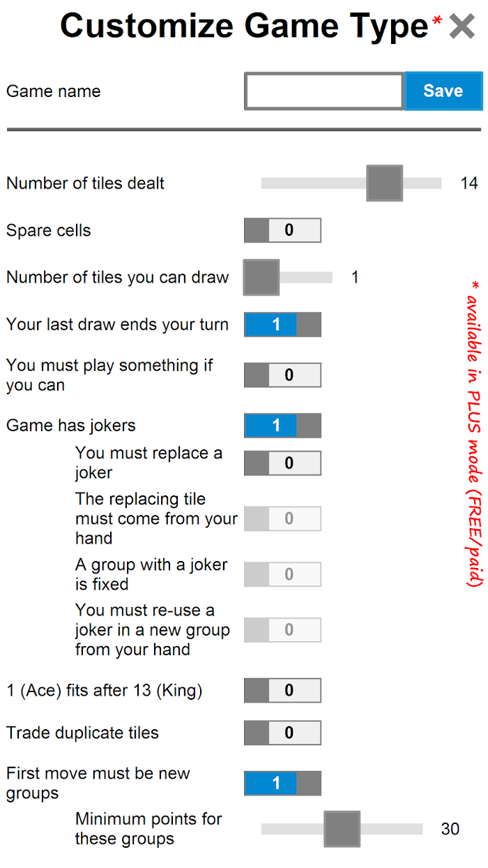This screenshot has height=868, width=488.
Task: Close the Customize Game Type screen
Action: (462, 27)
